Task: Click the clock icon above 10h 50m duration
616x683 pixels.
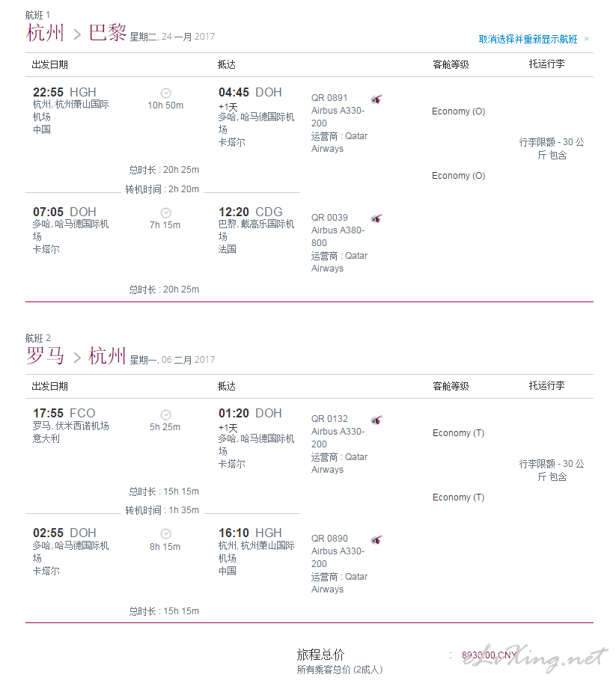Action: [166, 93]
